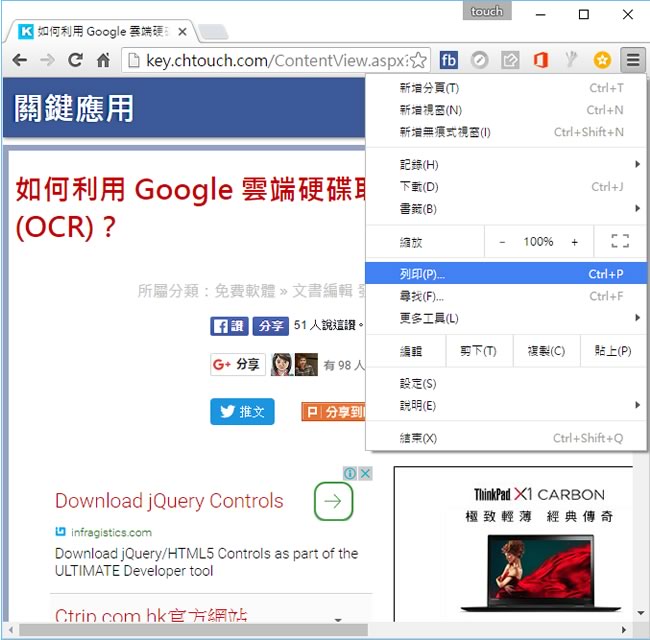Expand the 說明(E) help submenu
The image size is (650, 640).
tap(506, 405)
